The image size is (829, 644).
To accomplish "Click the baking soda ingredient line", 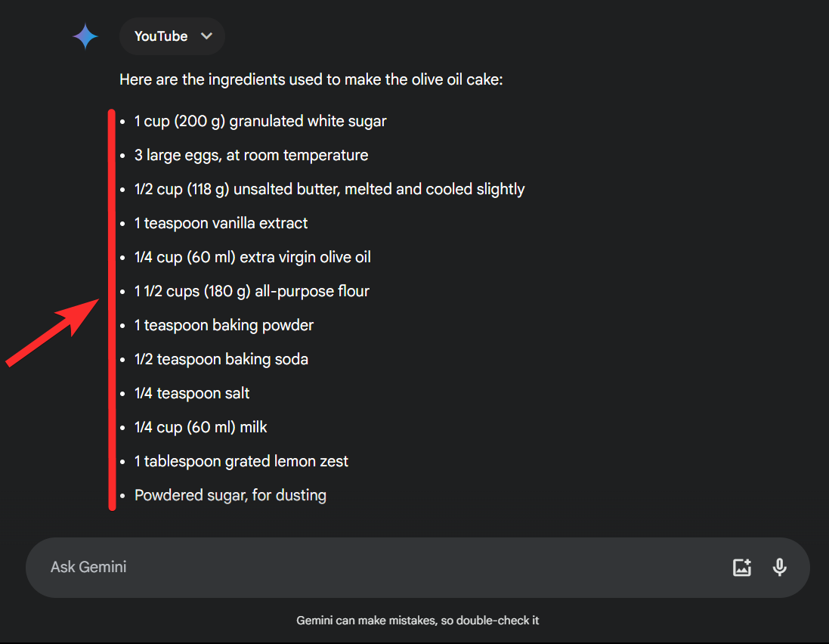I will 221,359.
